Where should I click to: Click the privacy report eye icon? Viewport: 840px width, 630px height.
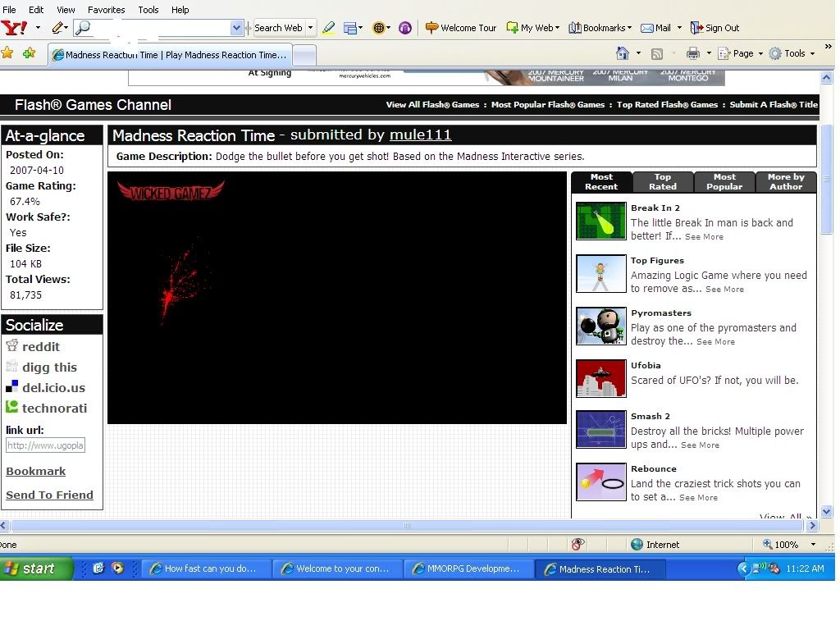[x=578, y=544]
